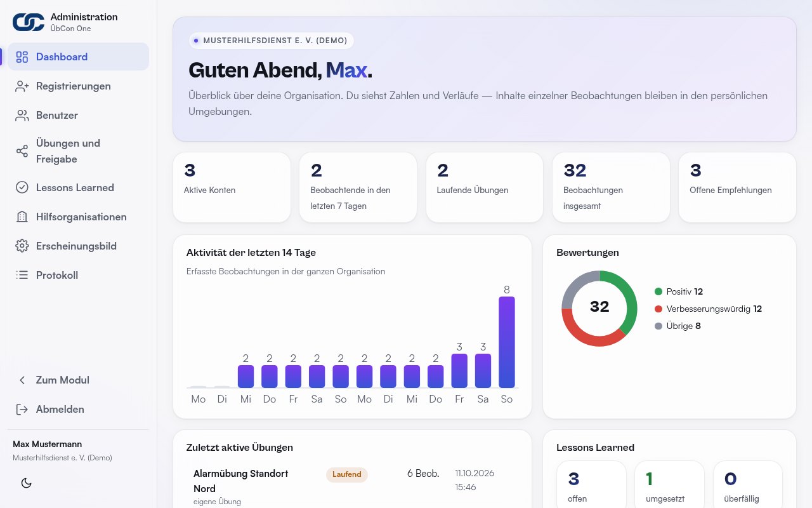Click the gray Übrige legend dot
The height and width of the screenshot is (508, 812).
(x=658, y=326)
